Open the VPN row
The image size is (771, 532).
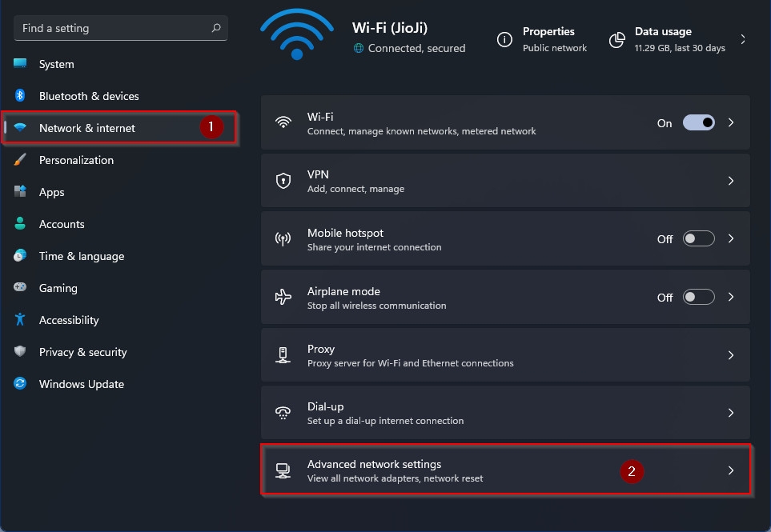505,181
